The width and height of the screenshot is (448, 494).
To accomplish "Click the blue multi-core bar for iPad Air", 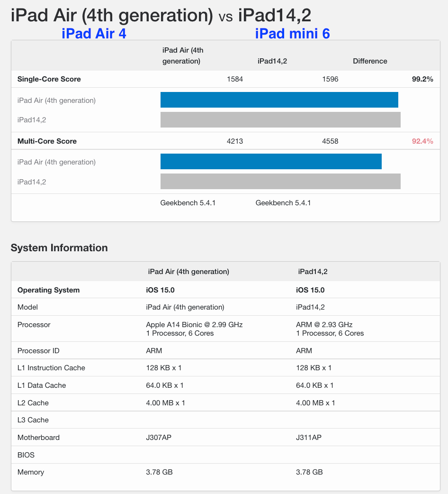I will 271,162.
